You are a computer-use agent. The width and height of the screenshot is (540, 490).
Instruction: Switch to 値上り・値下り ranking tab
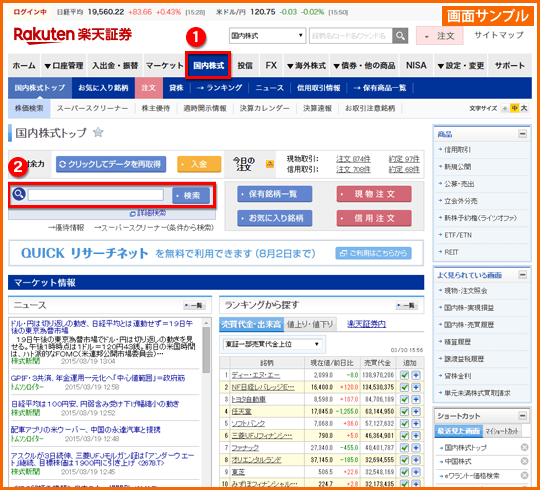(310, 324)
